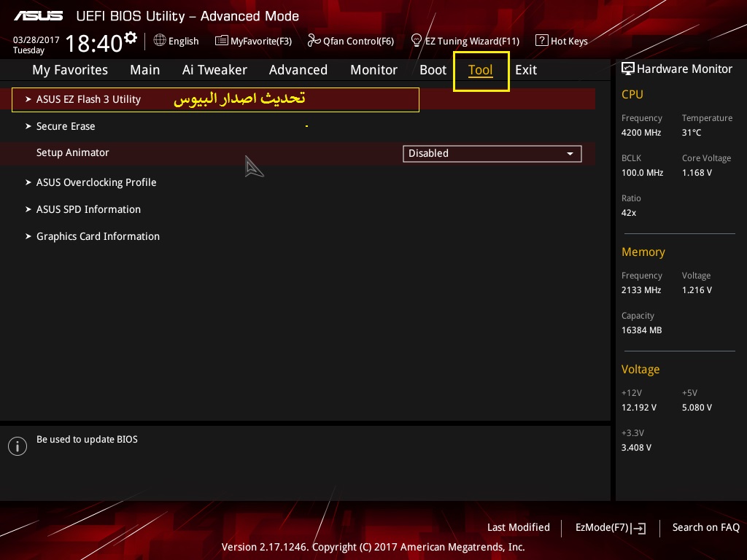
Task: Select the Setup Animator label
Action: (x=72, y=152)
